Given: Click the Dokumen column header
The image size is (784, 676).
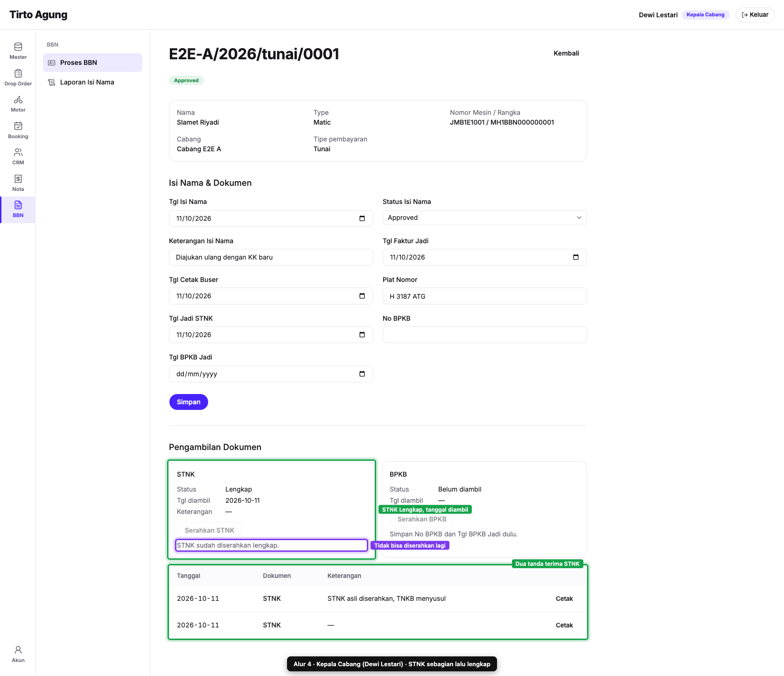Looking at the screenshot, I should pos(277,576).
